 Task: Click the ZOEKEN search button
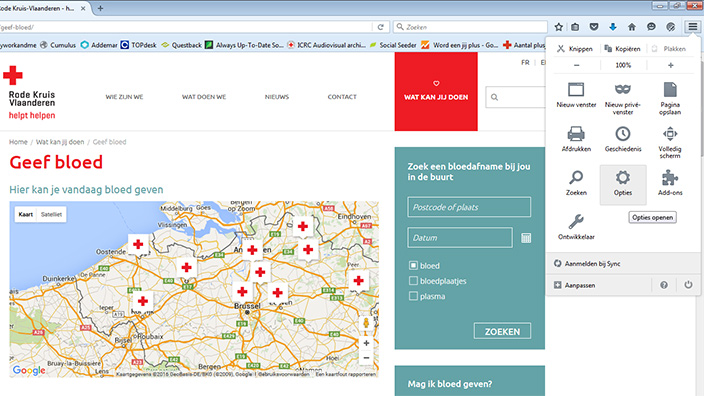point(502,331)
